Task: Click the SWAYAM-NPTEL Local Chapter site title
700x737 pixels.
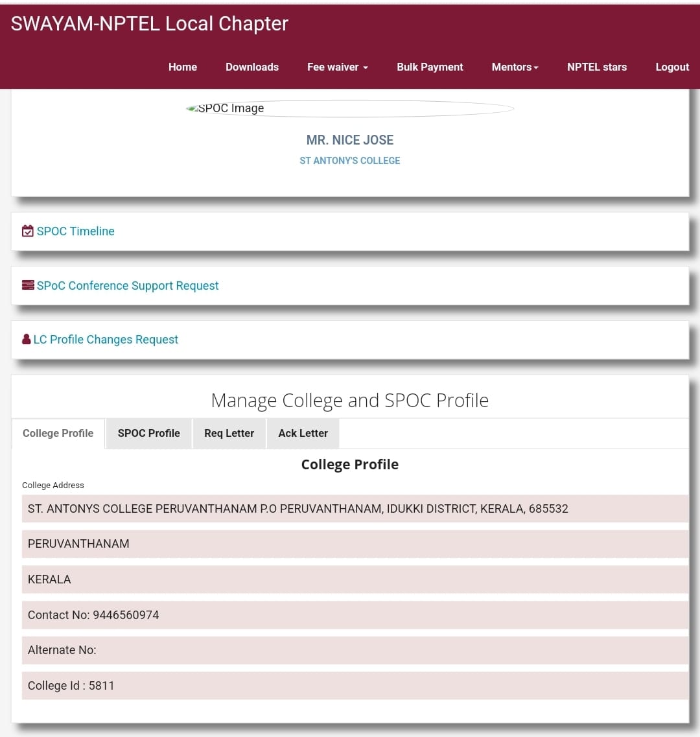Action: click(150, 23)
